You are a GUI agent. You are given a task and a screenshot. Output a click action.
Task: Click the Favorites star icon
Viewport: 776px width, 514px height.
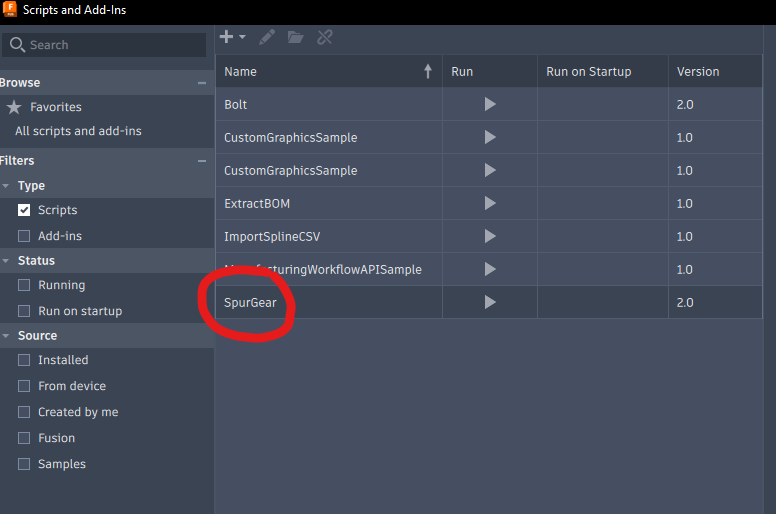(x=14, y=107)
